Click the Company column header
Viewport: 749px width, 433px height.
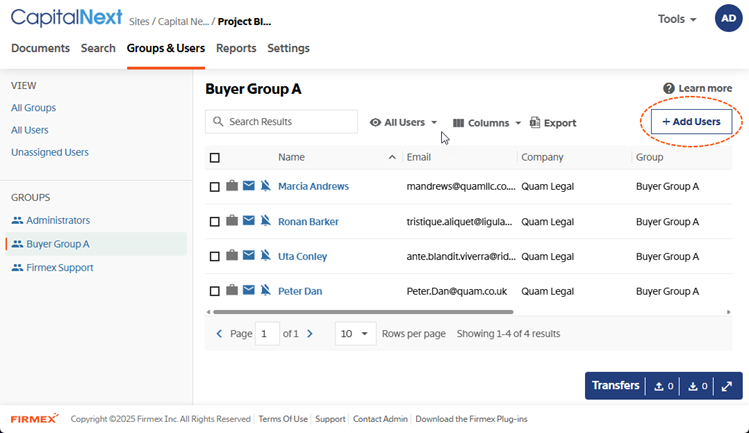[x=542, y=157]
